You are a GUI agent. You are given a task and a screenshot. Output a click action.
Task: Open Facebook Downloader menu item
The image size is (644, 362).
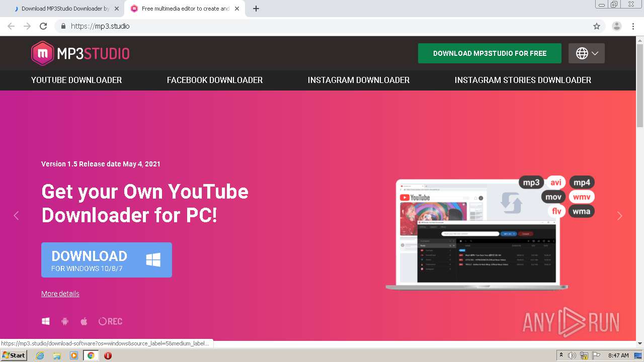click(x=215, y=80)
